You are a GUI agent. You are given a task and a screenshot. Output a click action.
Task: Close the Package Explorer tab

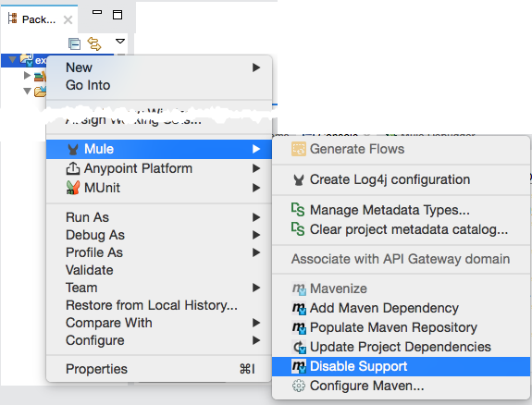click(x=68, y=20)
